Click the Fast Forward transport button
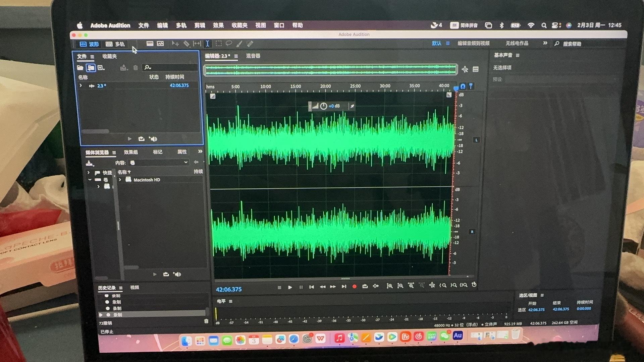 click(x=333, y=287)
